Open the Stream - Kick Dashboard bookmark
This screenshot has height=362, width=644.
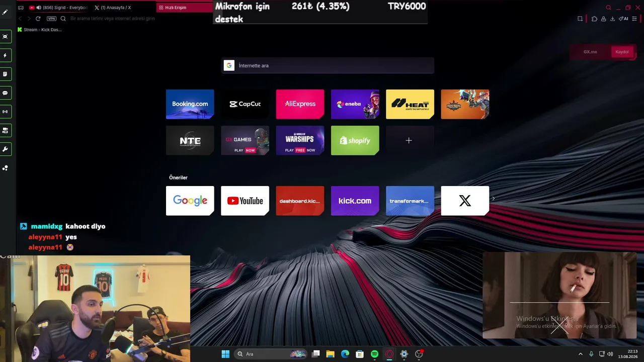39,30
